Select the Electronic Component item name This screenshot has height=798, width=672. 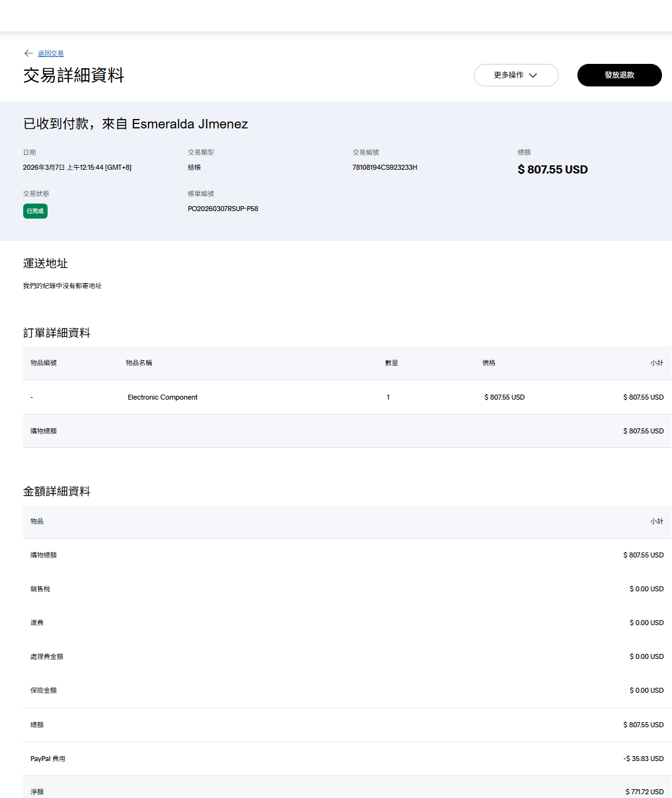click(162, 397)
